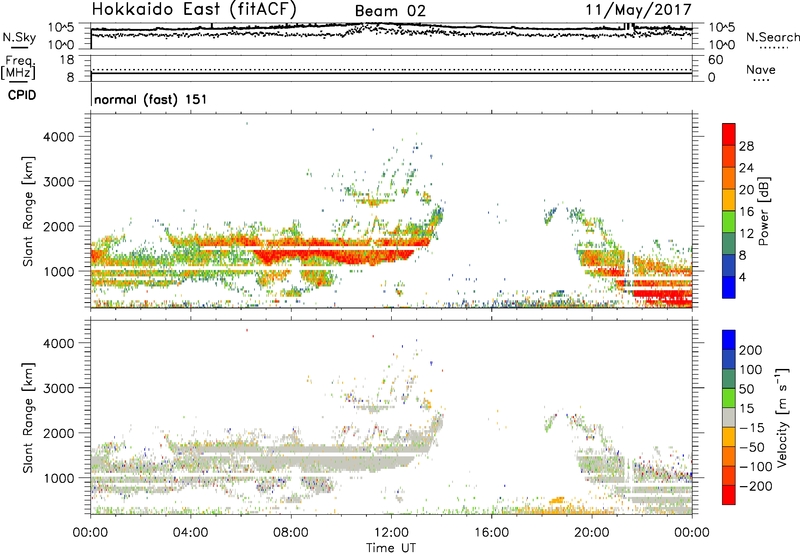Screen dimensions: 800x554
Task: Click the 'normal (fast) 151' text
Action: click(151, 99)
